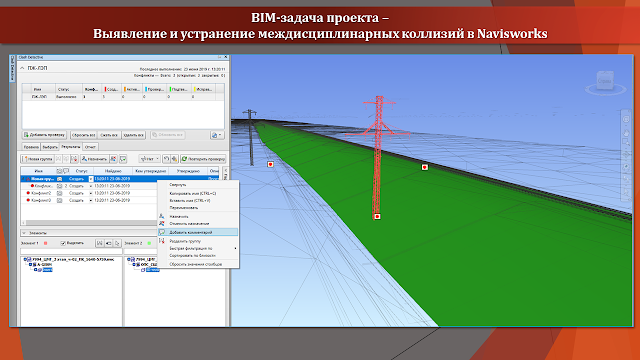Viewport: 640px width, 360px height.
Task: Open the import/export tests dropdown button
Action: coord(217,135)
